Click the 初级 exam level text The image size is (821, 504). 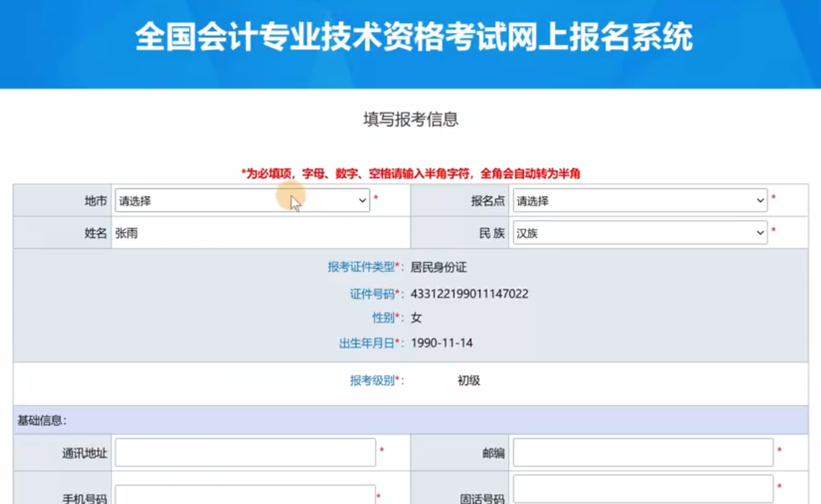468,380
